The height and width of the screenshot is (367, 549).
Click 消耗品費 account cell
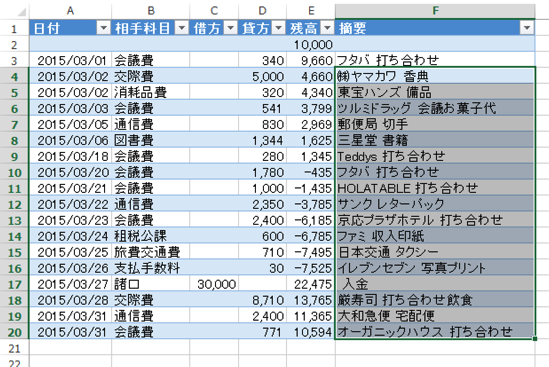click(151, 92)
